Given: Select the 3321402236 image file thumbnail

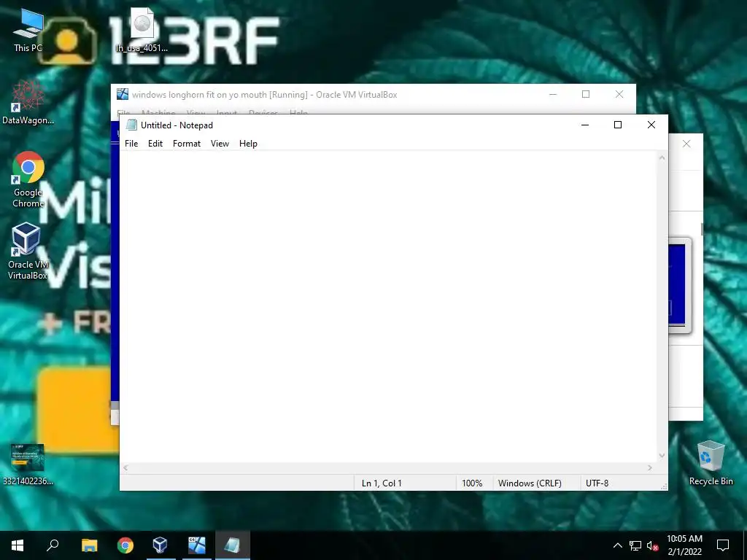Looking at the screenshot, I should pos(28,464).
